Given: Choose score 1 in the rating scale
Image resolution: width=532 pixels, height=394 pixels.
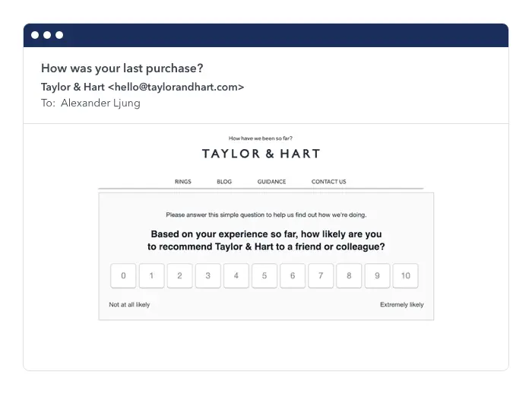Looking at the screenshot, I should pyautogui.click(x=151, y=276).
